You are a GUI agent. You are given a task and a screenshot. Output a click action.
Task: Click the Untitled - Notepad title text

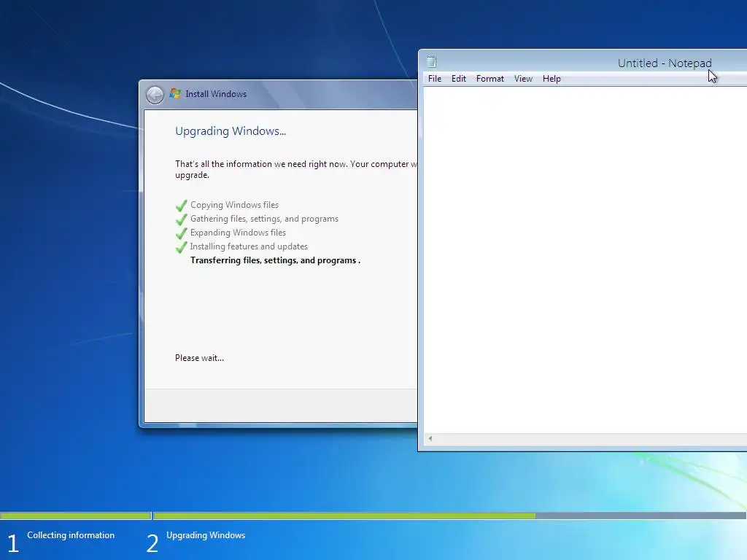coord(665,63)
